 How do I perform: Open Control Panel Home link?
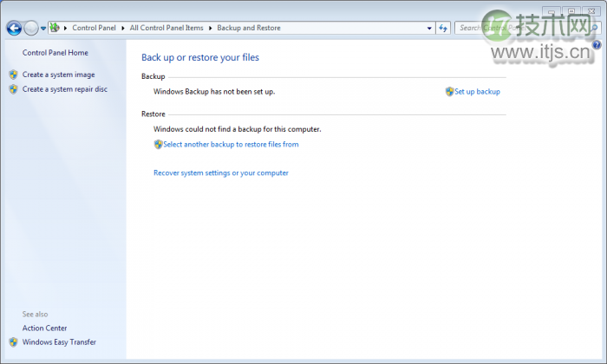(55, 53)
